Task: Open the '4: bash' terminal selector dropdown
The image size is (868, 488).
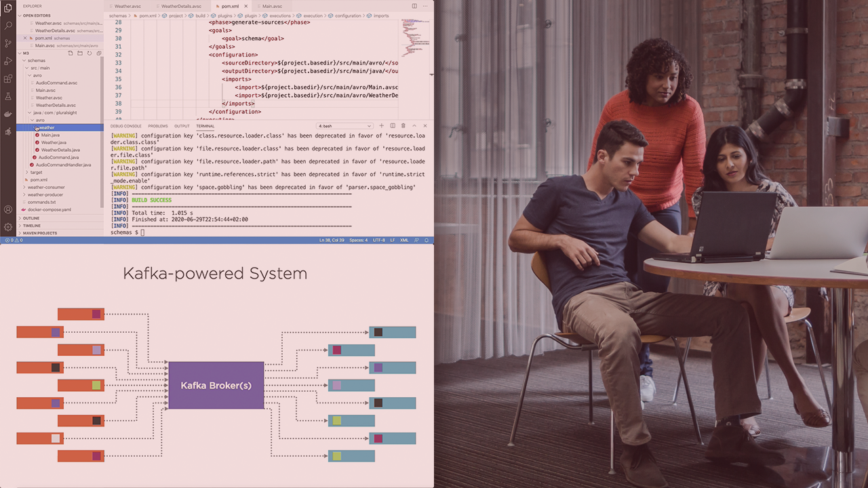Action: click(345, 126)
